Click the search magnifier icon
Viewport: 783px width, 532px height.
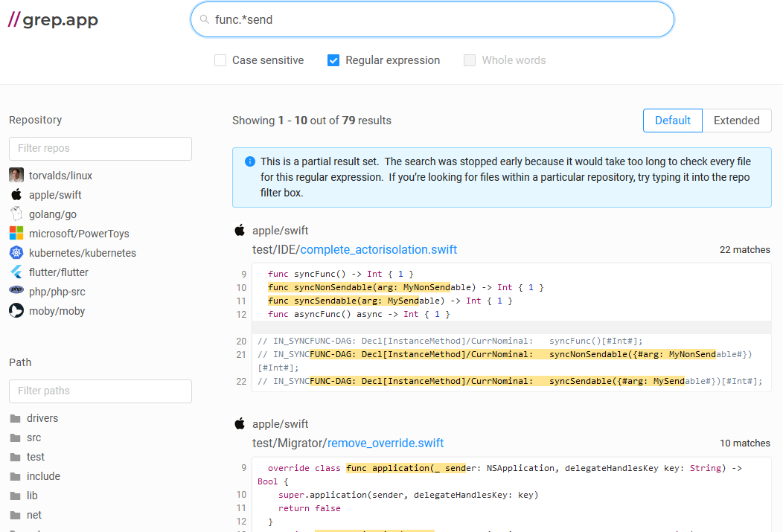[x=204, y=19]
